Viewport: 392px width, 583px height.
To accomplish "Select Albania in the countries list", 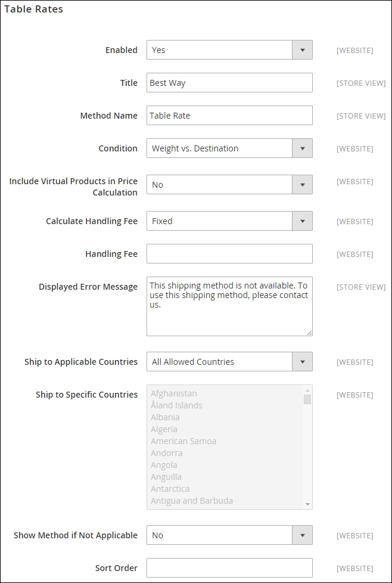I will (x=165, y=417).
